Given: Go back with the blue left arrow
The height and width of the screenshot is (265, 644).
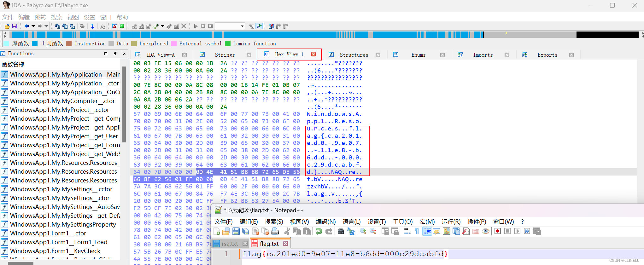Looking at the screenshot, I should pos(26,26).
